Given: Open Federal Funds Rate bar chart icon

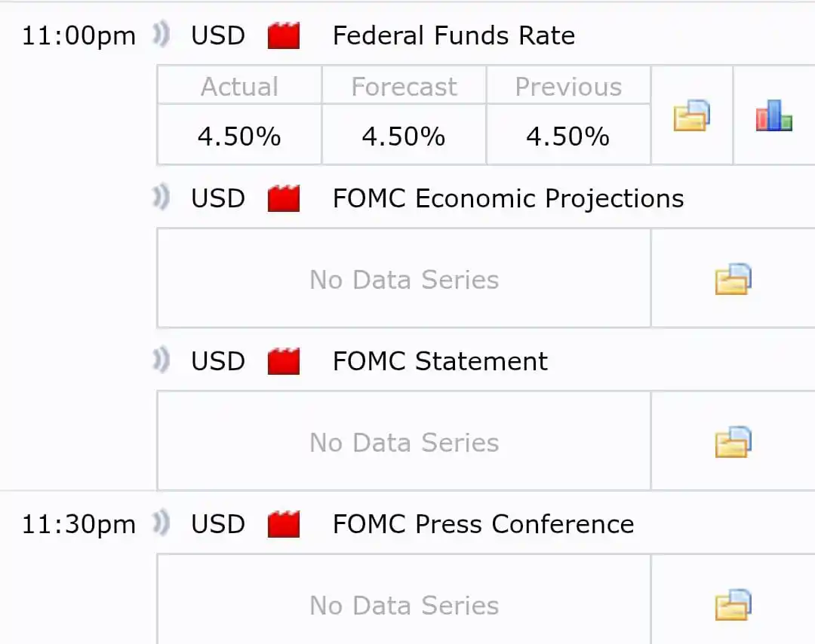Looking at the screenshot, I should [x=774, y=115].
